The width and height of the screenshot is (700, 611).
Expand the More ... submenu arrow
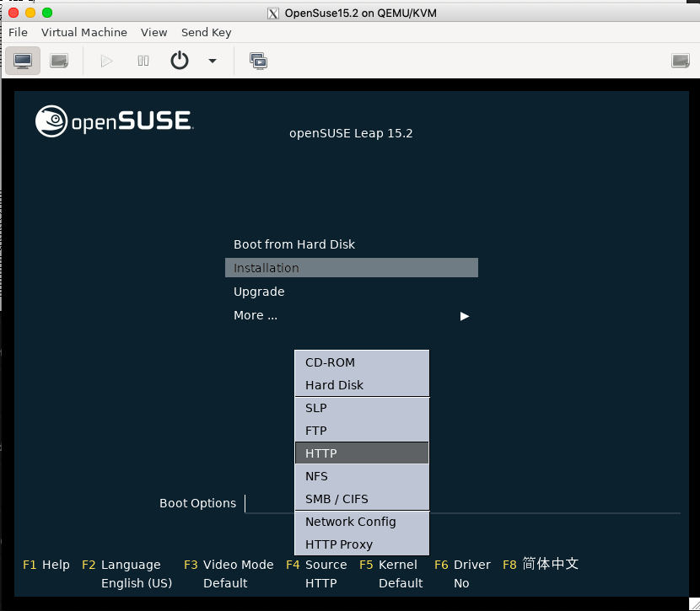(x=465, y=316)
